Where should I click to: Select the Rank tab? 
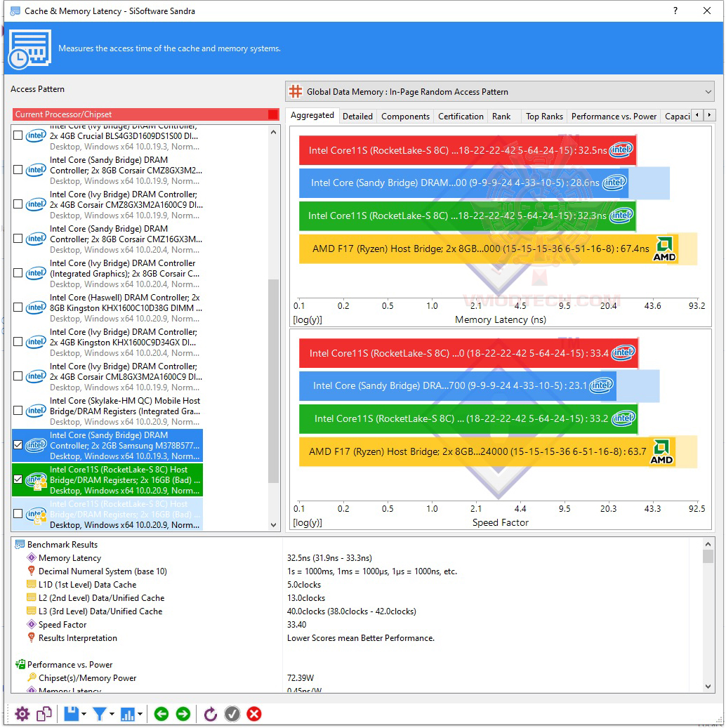(501, 116)
